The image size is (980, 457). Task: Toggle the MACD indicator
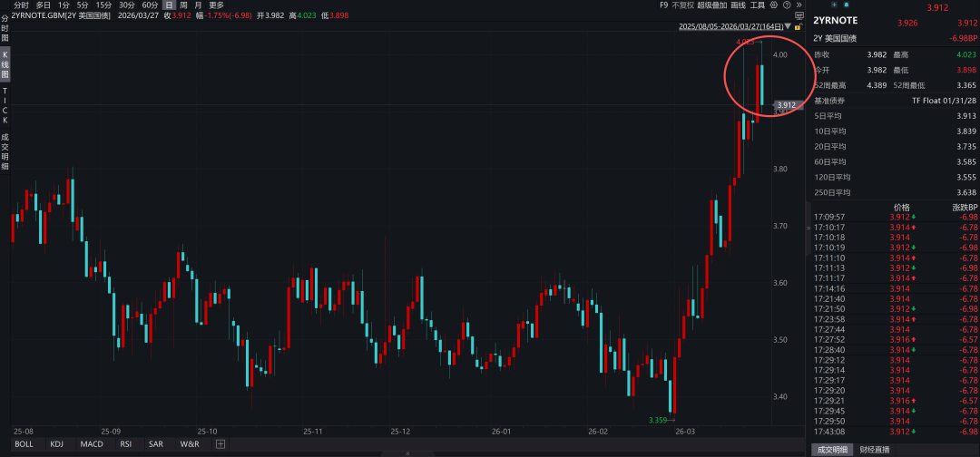pos(91,444)
